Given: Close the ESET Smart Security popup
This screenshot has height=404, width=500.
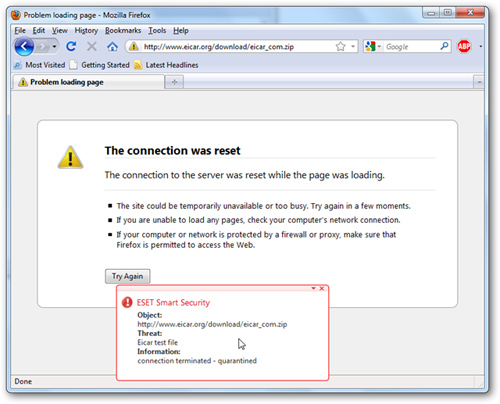Looking at the screenshot, I should (x=322, y=288).
